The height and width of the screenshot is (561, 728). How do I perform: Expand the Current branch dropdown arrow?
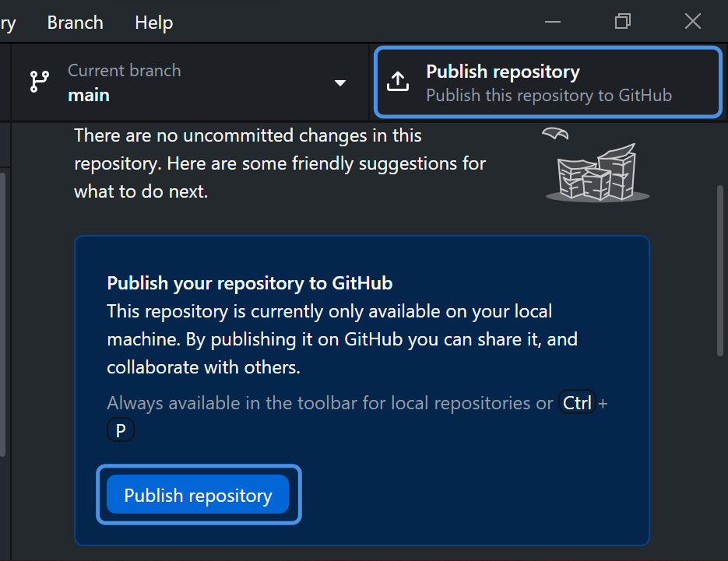pyautogui.click(x=340, y=83)
